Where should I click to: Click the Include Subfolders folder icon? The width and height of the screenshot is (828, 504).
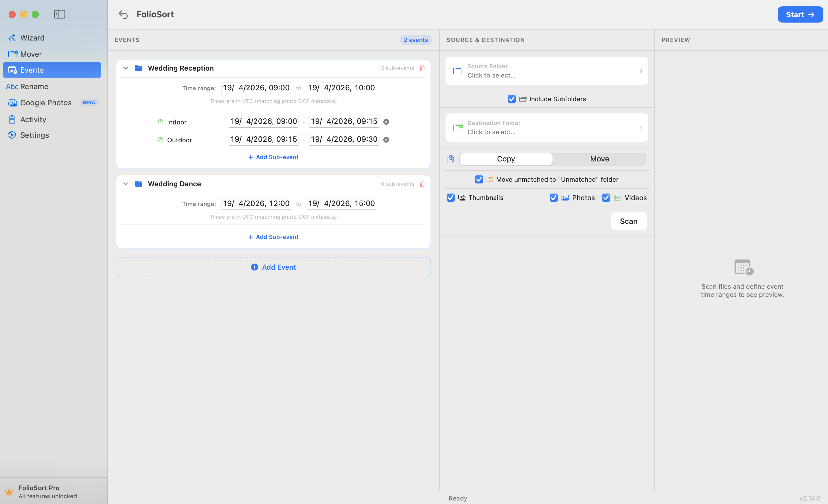pyautogui.click(x=522, y=99)
